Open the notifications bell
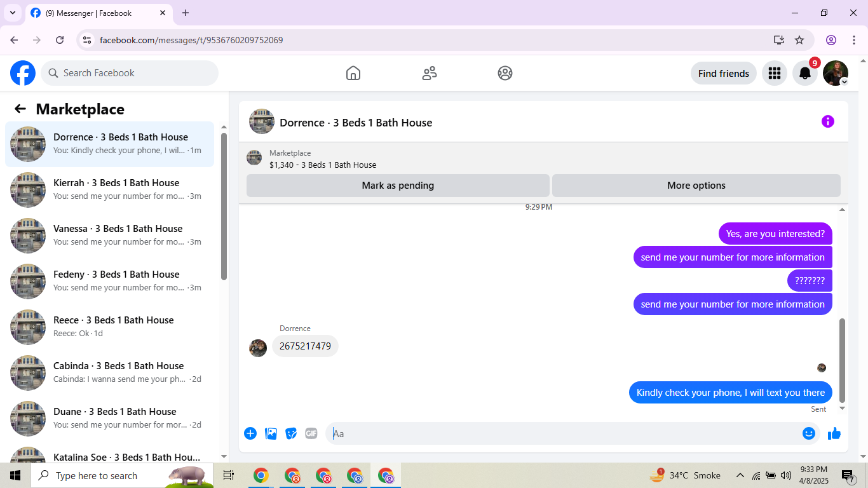This screenshot has height=488, width=868. click(804, 73)
